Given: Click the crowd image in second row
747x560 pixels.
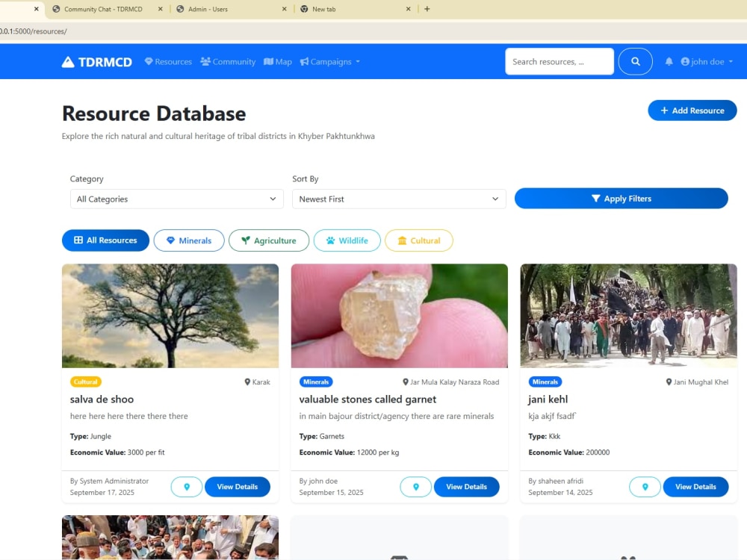Looking at the screenshot, I should 170,537.
